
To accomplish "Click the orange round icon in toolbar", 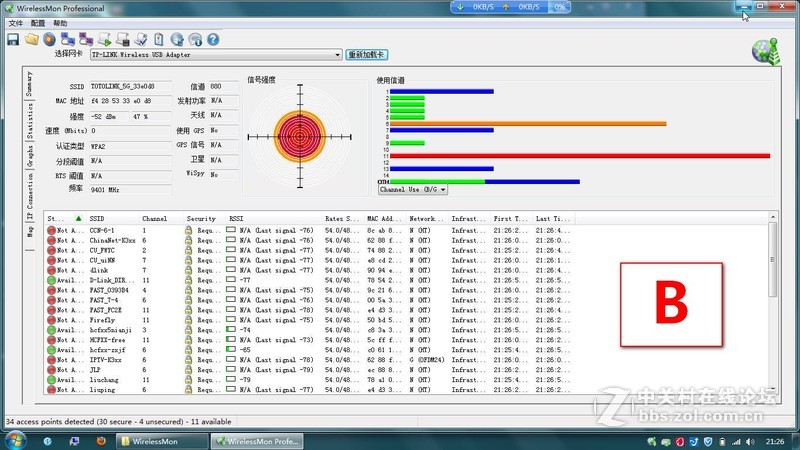I will 48,39.
